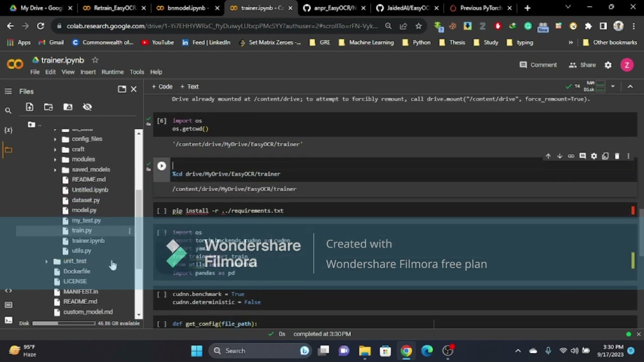Image resolution: width=644 pixels, height=362 pixels.
Task: Move the selected cell up
Action: click(x=548, y=156)
